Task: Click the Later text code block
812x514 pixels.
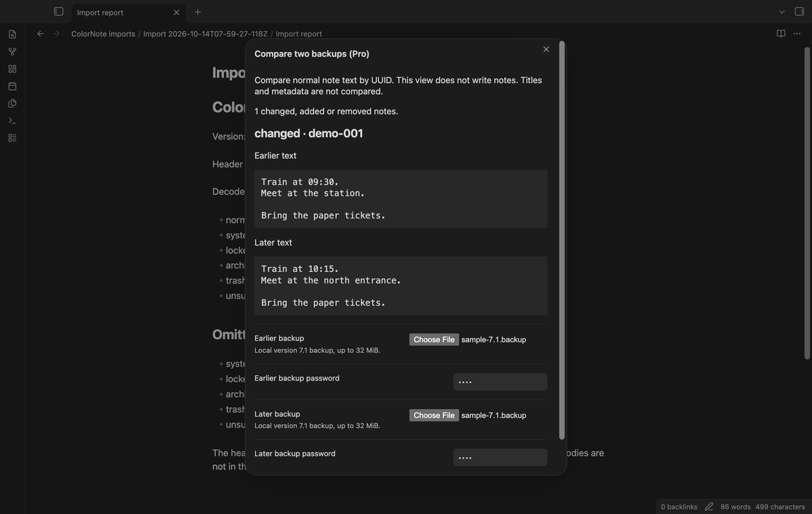Action: click(x=401, y=286)
